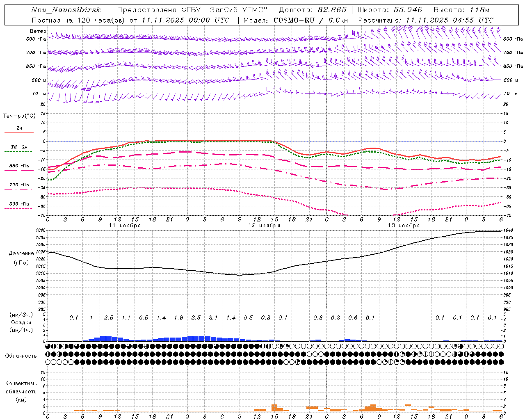Click the Ветер wind panel label
The image size is (525, 420).
[38, 31]
